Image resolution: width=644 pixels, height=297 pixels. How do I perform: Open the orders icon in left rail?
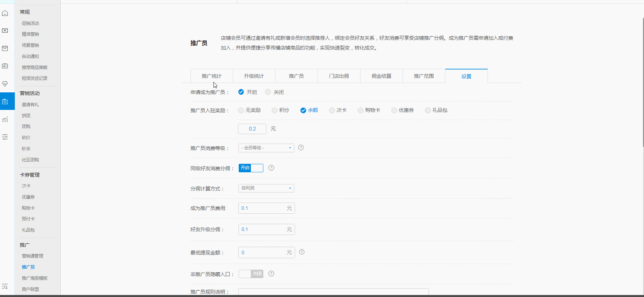(5, 31)
